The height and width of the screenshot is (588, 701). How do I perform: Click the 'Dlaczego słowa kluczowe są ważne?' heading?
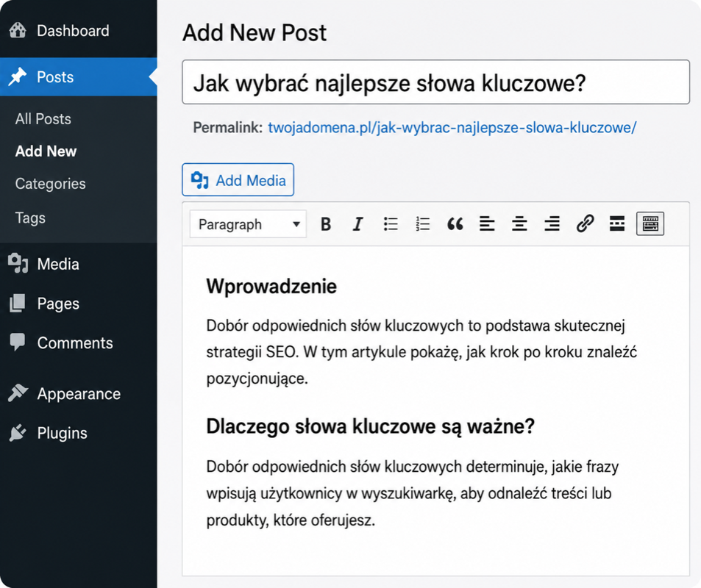click(x=370, y=426)
